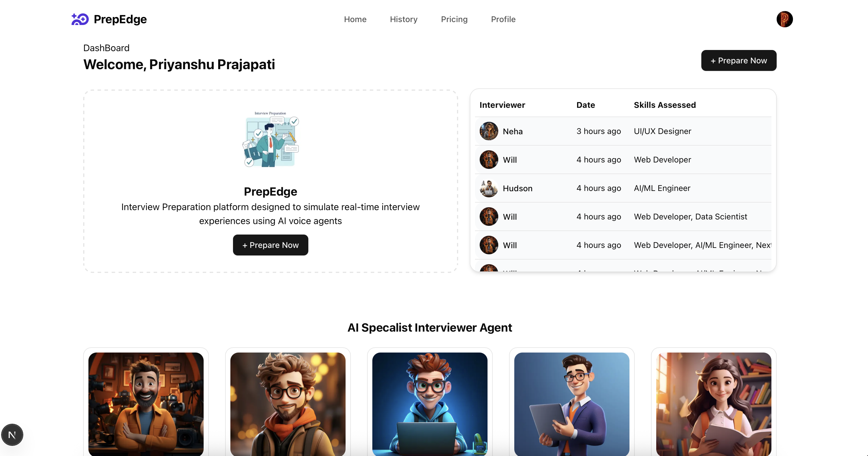Click Hudson's avatar in the interview table

tap(489, 188)
